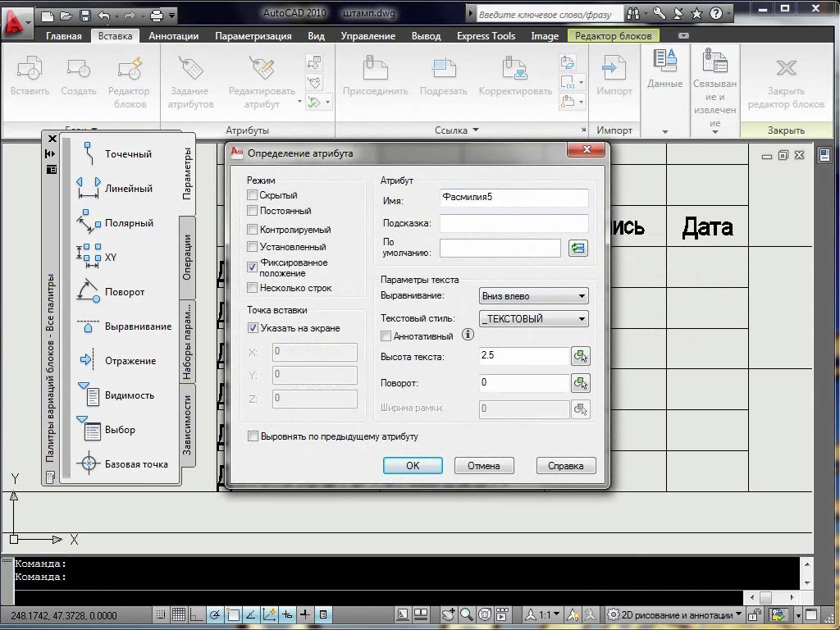The height and width of the screenshot is (630, 840).
Task: Click the pick text height button
Action: tap(581, 356)
